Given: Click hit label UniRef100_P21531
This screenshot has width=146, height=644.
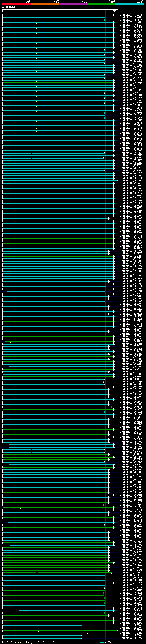Looking at the screenshot, I should [x=131, y=263].
